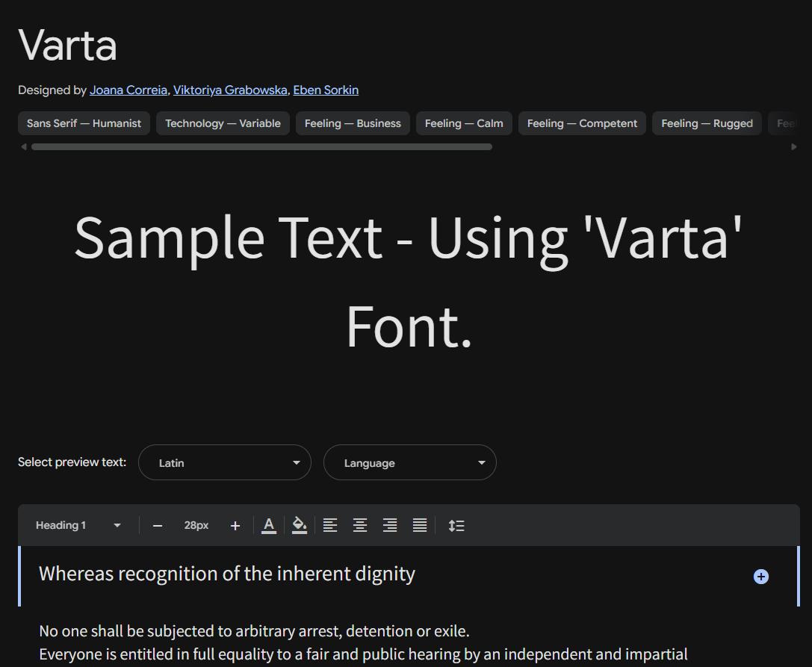This screenshot has width=812, height=667.
Task: Open the text color tool
Action: pos(269,525)
